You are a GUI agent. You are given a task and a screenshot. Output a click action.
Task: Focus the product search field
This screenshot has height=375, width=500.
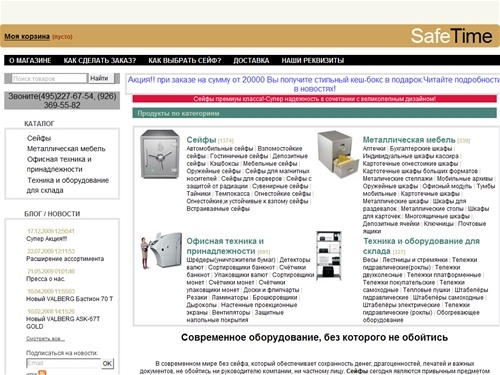[x=49, y=79]
